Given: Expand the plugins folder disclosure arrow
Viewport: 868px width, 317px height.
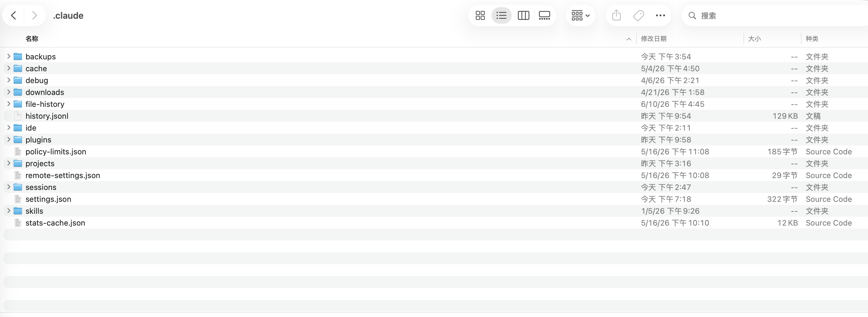Looking at the screenshot, I should 9,139.
